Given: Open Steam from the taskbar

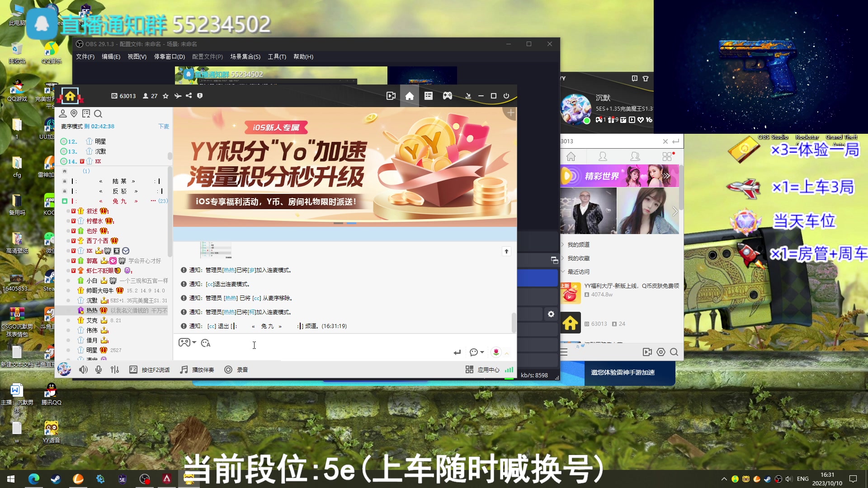Looking at the screenshot, I should (x=56, y=479).
